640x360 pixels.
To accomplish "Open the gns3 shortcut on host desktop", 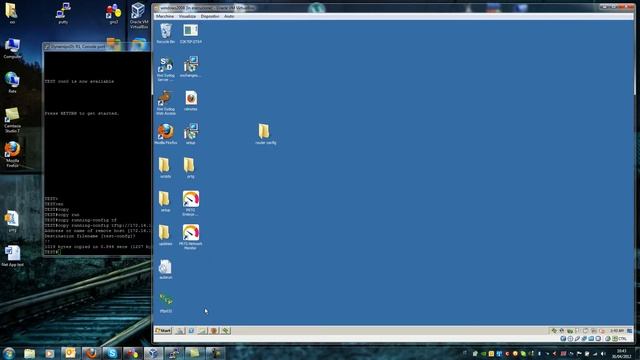I will point(113,14).
